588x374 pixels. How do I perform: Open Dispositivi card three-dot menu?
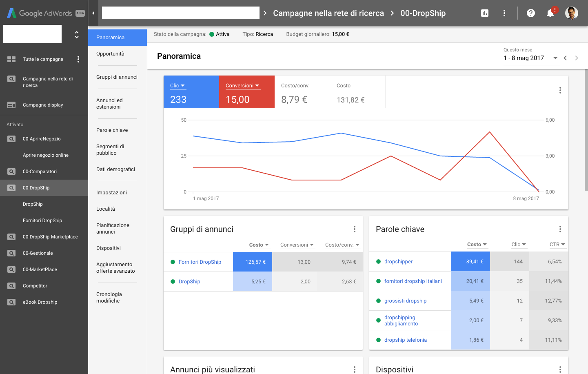pos(560,370)
